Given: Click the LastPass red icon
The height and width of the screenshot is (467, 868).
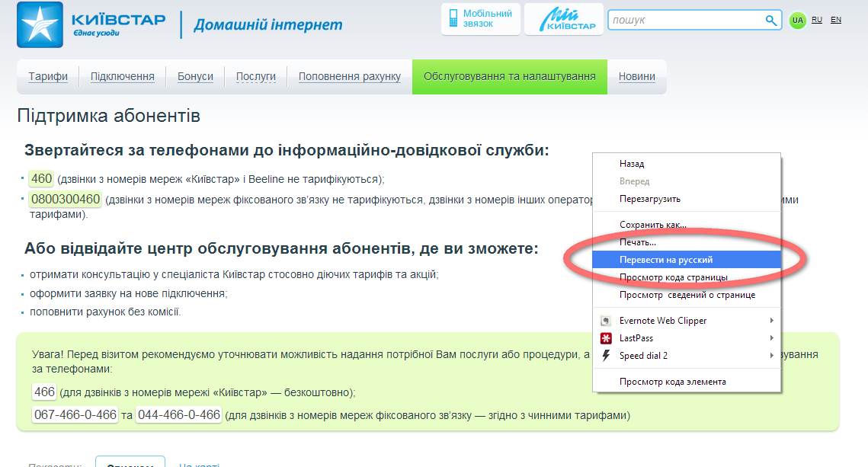Looking at the screenshot, I should coord(606,338).
